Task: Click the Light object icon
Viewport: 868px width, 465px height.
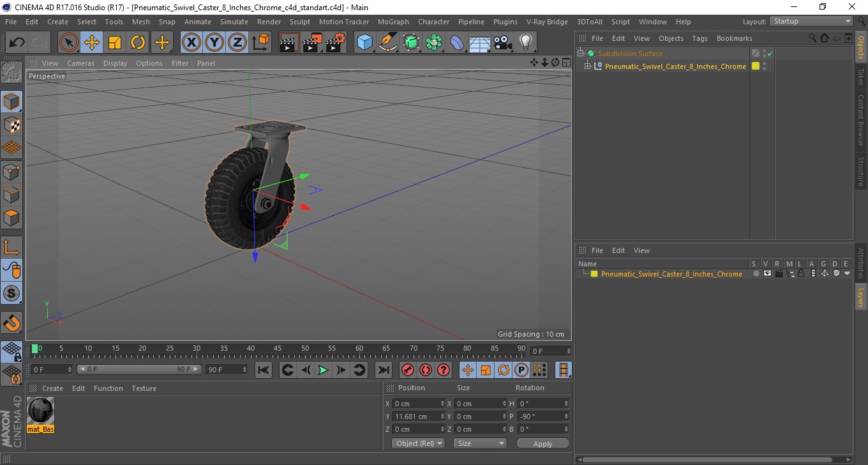Action: [x=525, y=43]
